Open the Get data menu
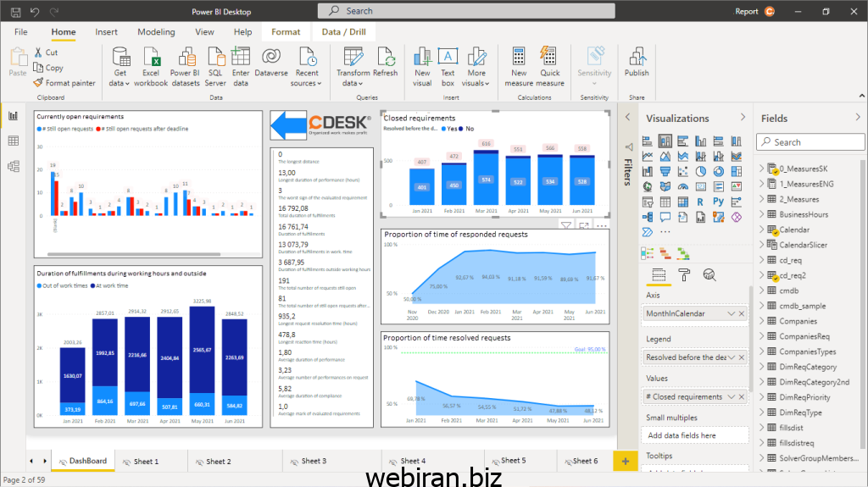The image size is (868, 487). coord(120,68)
